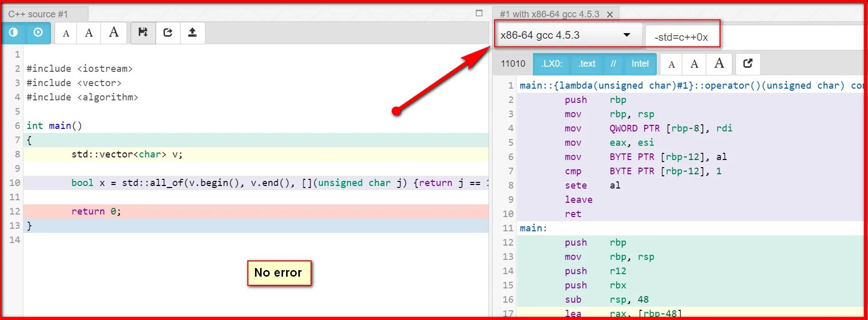Select medium font size in assembly pane
The width and height of the screenshot is (868, 320).
point(694,64)
